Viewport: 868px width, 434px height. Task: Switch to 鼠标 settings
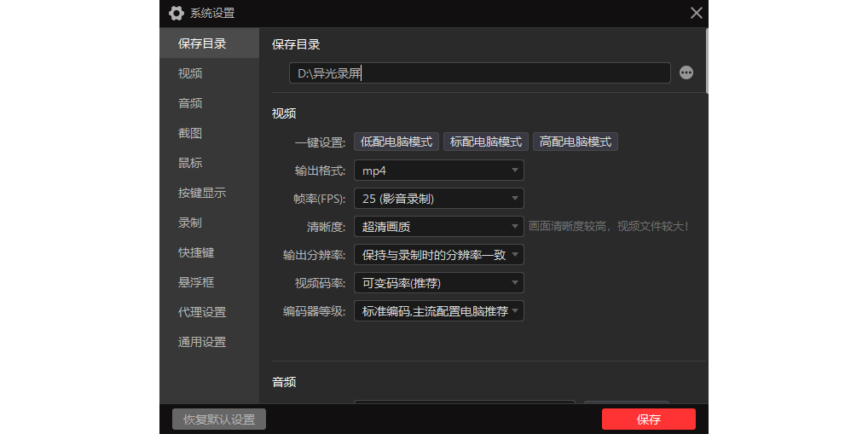[x=209, y=163]
